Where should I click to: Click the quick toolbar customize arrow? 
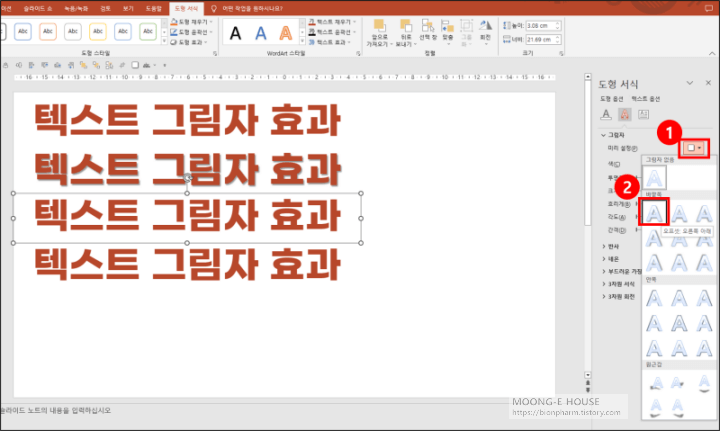[x=164, y=65]
